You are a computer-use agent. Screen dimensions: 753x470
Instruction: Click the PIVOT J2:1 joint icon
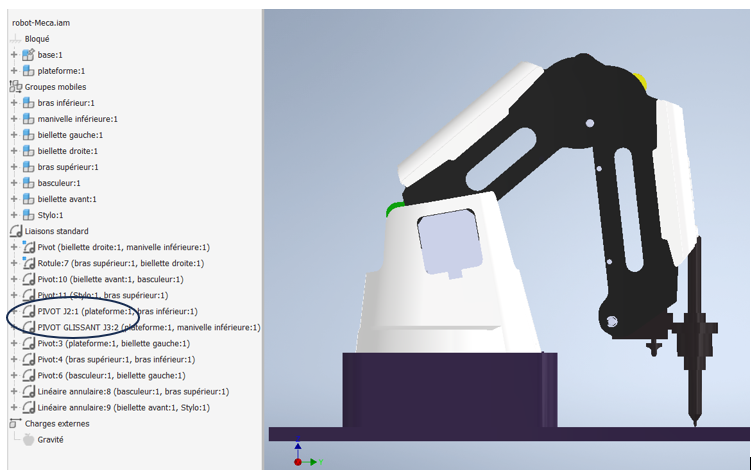coord(28,311)
